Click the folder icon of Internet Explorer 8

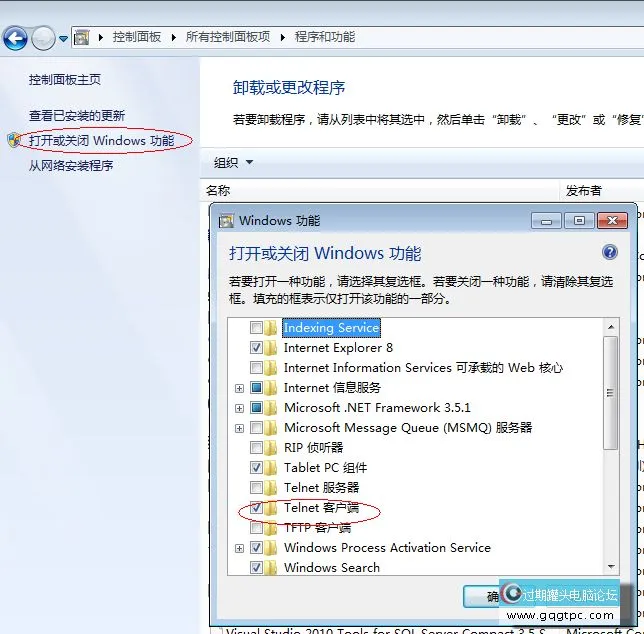(x=271, y=348)
